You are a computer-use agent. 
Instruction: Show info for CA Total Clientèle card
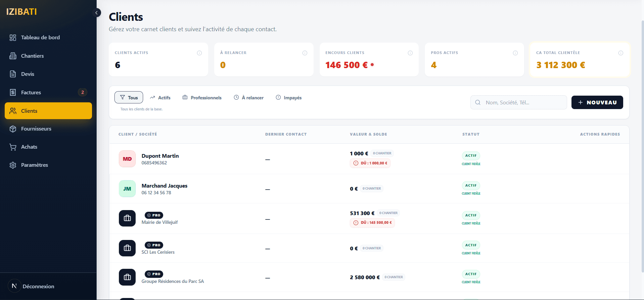pos(620,53)
